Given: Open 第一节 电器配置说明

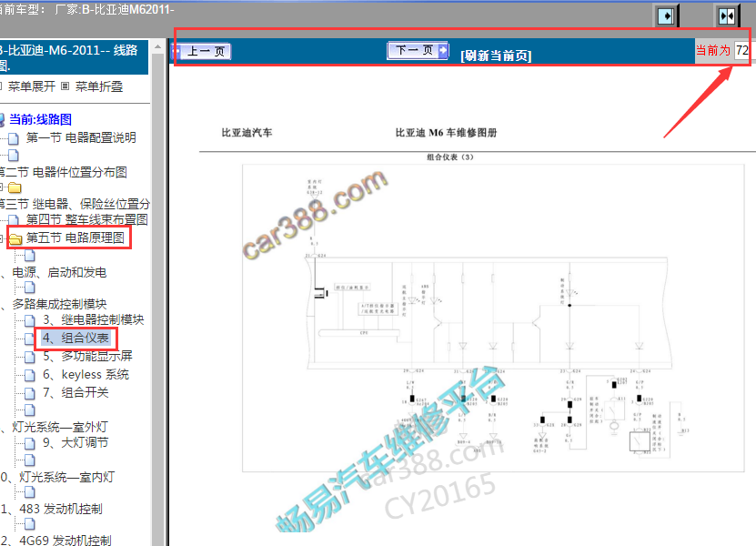Looking at the screenshot, I should pyautogui.click(x=81, y=137).
